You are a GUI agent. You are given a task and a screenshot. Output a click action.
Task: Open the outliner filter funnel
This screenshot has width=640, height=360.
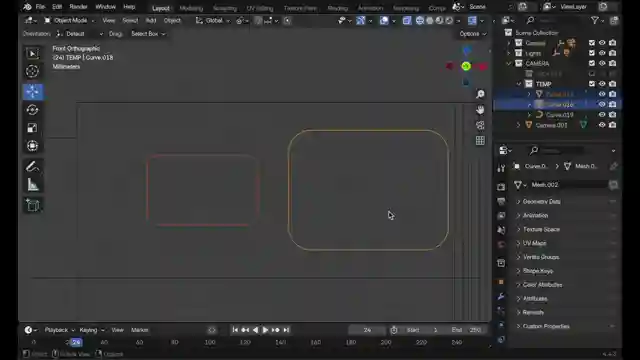pyautogui.click(x=595, y=20)
